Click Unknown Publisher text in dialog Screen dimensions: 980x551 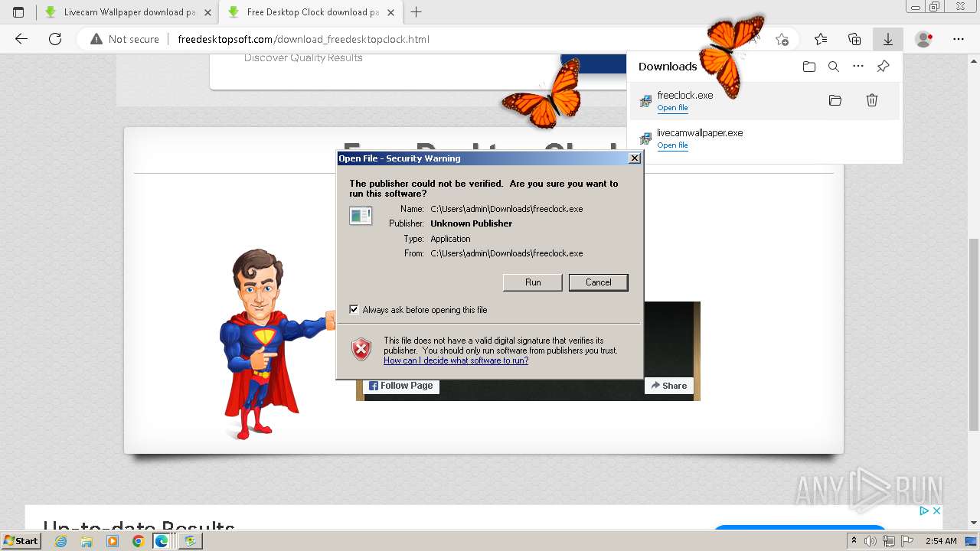pyautogui.click(x=472, y=223)
